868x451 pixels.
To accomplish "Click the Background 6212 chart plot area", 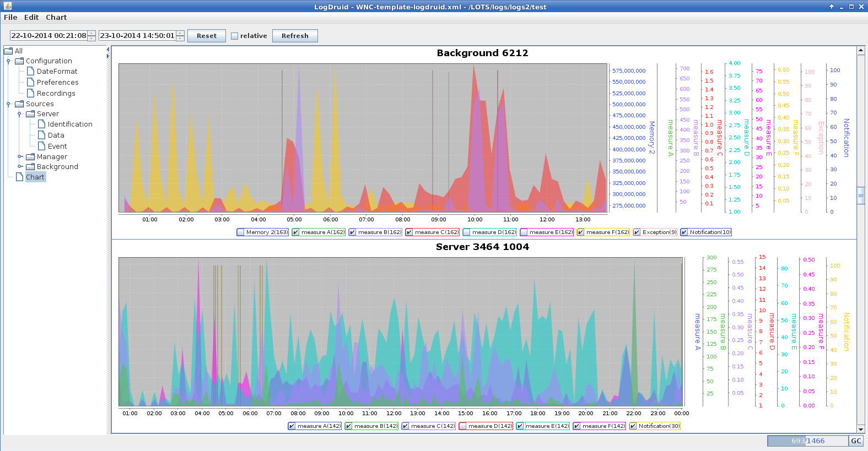I will (x=363, y=138).
